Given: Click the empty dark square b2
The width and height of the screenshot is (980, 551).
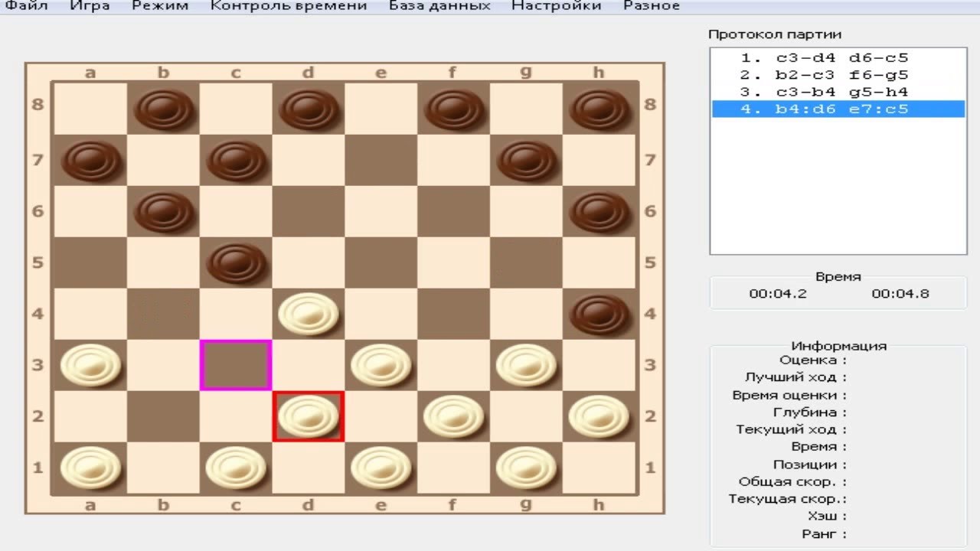Looking at the screenshot, I should pyautogui.click(x=163, y=416).
